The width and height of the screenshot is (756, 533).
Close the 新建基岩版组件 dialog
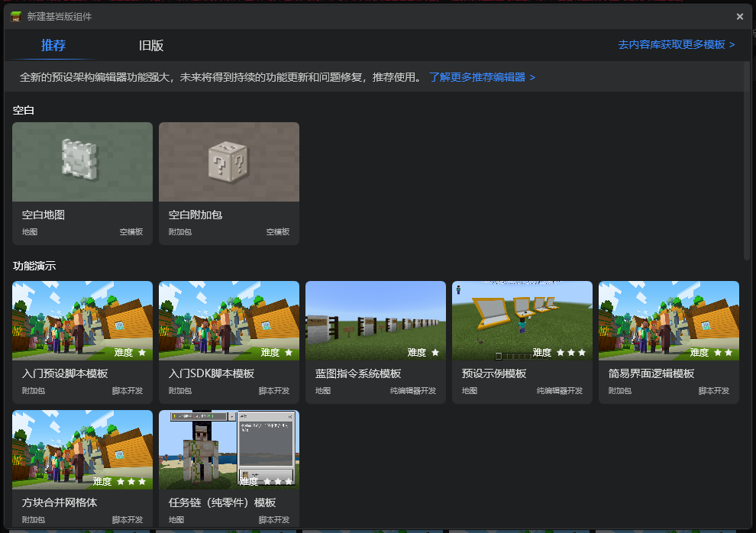click(740, 16)
